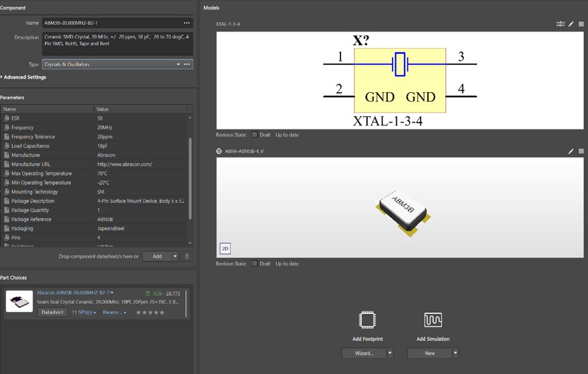Click the document icon in the Pins row
Image resolution: width=588 pixels, height=374 pixels.
pyautogui.click(x=6, y=238)
